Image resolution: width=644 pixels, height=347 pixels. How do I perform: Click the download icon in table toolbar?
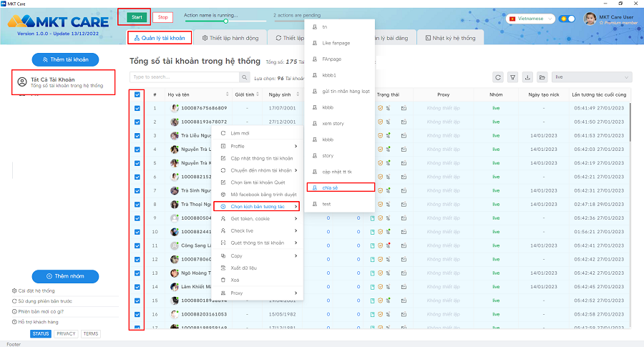point(527,77)
